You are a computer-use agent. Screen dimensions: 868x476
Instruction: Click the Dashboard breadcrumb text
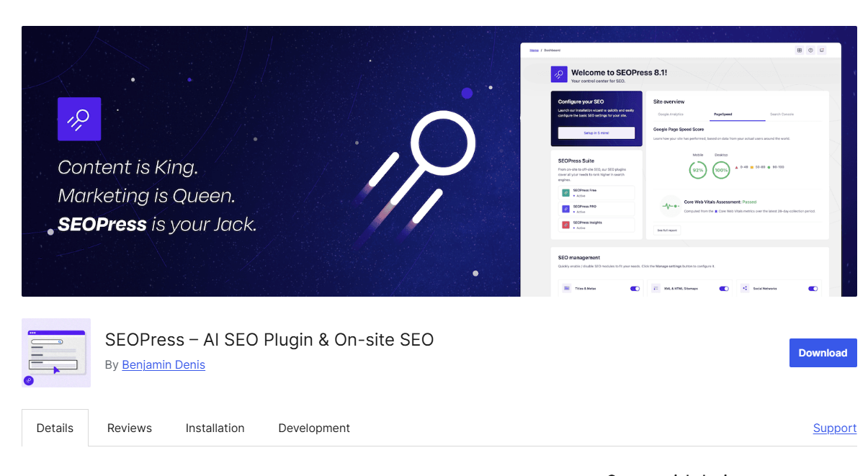click(552, 50)
